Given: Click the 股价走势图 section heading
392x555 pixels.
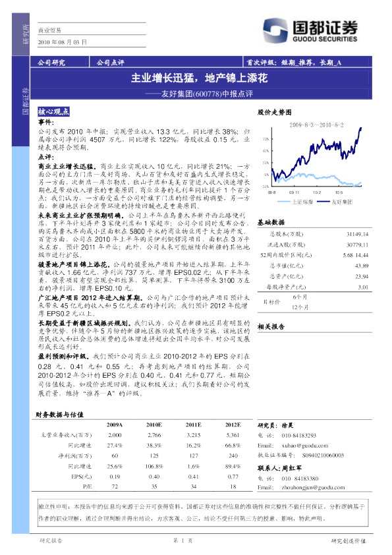Looking at the screenshot, I should [x=275, y=112].
